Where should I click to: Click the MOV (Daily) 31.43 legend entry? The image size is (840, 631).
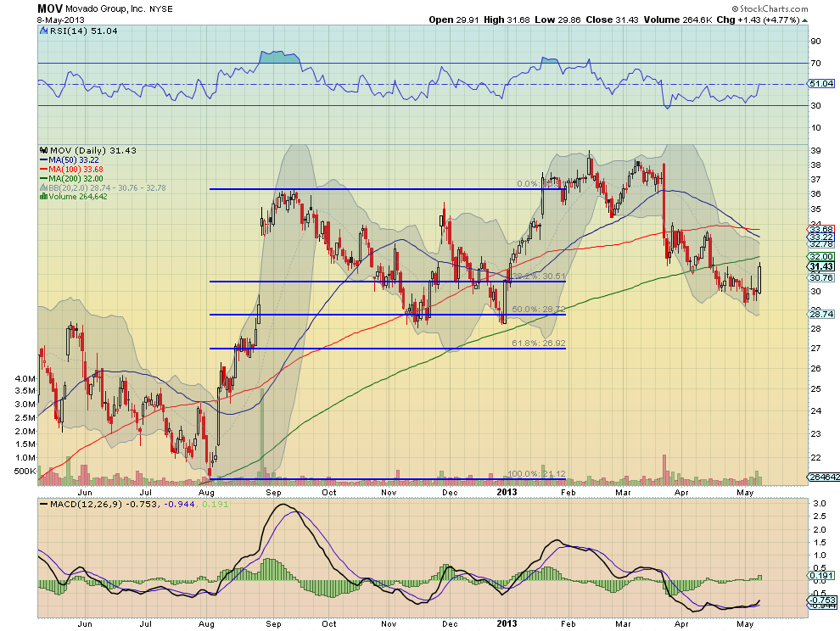92,150
